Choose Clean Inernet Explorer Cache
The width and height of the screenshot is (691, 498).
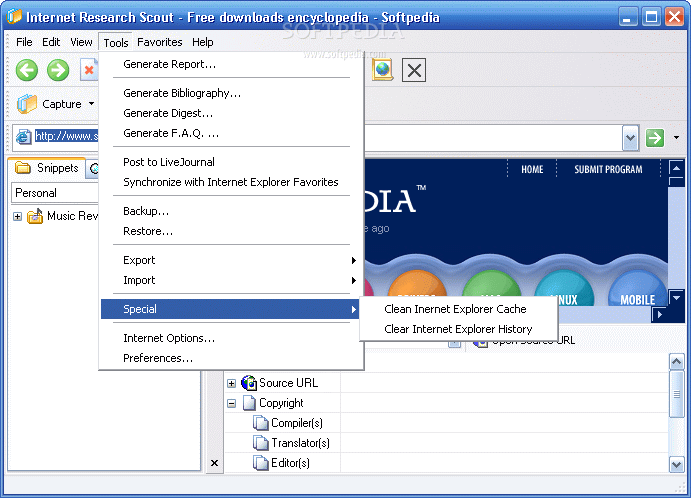pyautogui.click(x=459, y=309)
